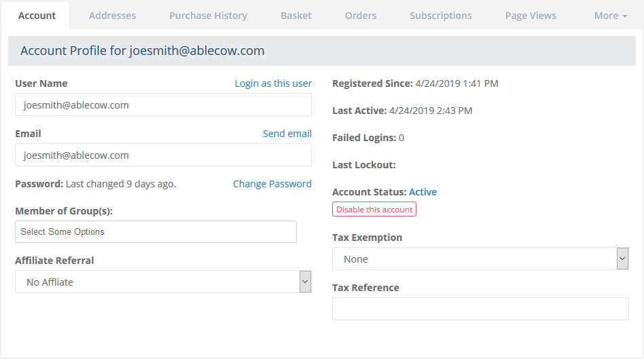Click the Active account status link
644x359 pixels.
[423, 192]
